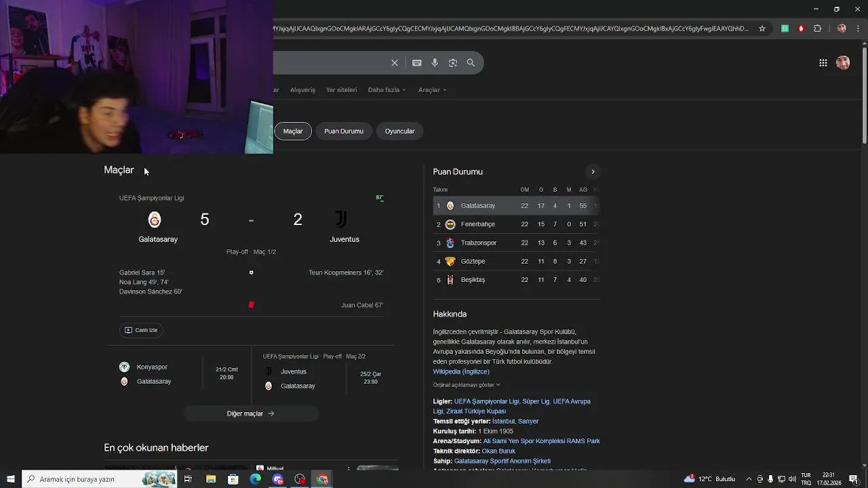Select Beşiktaş row in standings table
868x488 pixels.
(516, 280)
